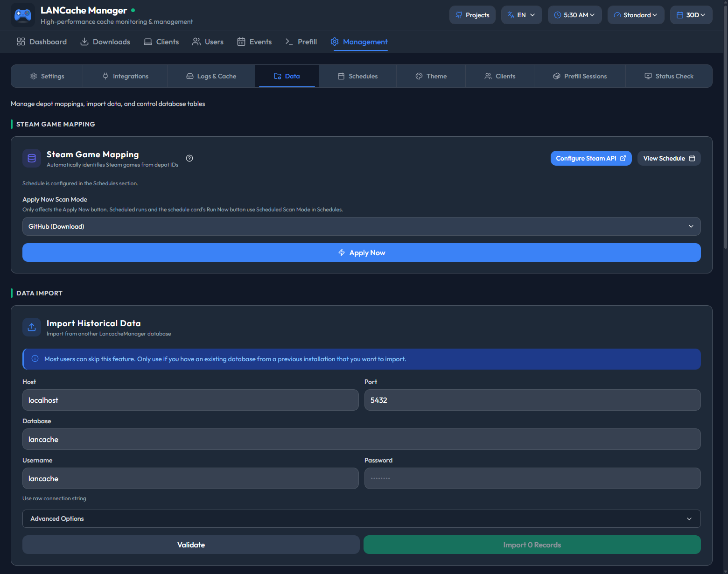Open the Clients top navigation tab
This screenshot has height=574, width=728.
pos(161,42)
